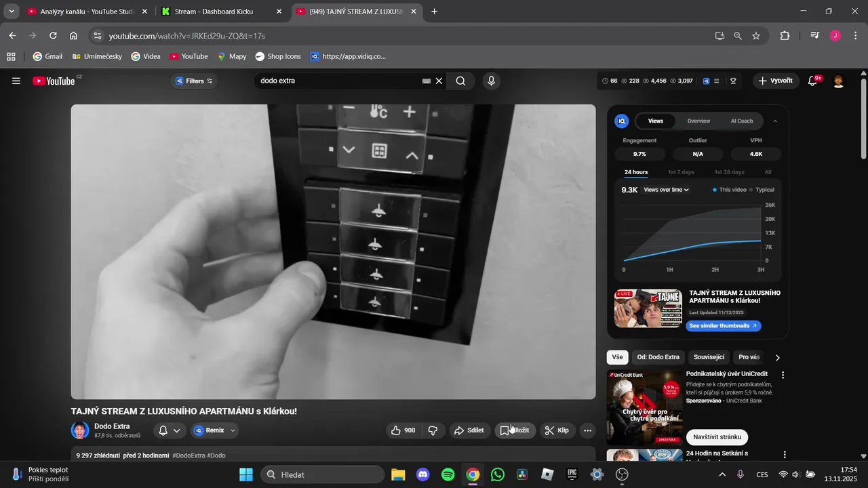Open WhatsApp from the taskbar
Image resolution: width=868 pixels, height=488 pixels.
point(498,474)
